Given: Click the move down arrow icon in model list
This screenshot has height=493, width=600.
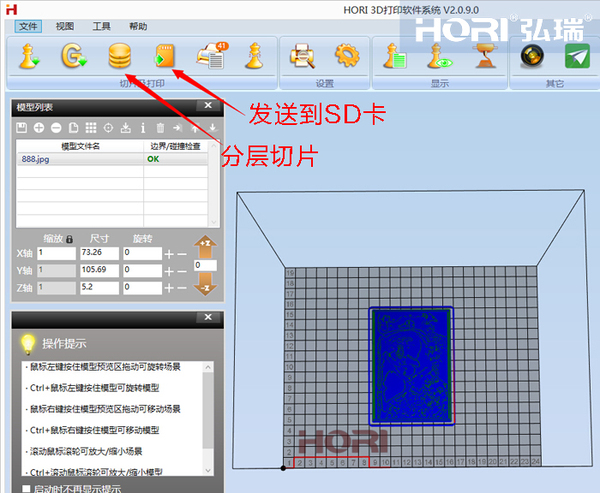Looking at the screenshot, I should coord(212,128).
